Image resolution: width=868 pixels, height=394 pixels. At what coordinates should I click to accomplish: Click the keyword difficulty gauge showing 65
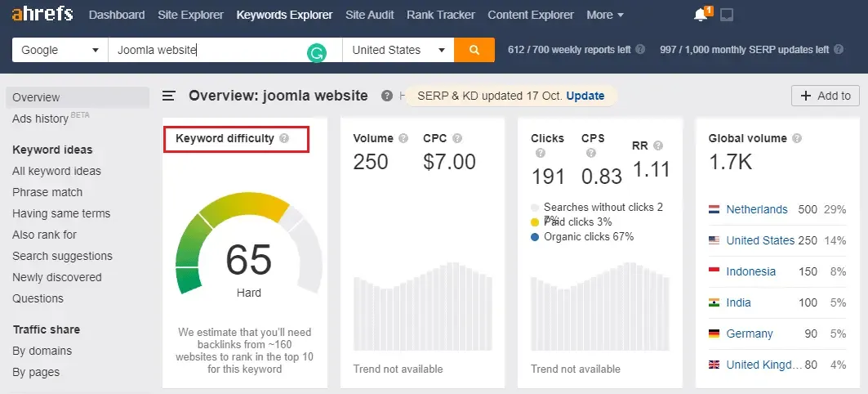(x=248, y=244)
